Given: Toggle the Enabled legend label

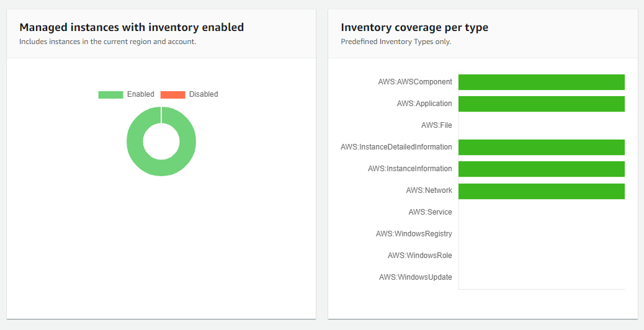Looking at the screenshot, I should point(140,94).
